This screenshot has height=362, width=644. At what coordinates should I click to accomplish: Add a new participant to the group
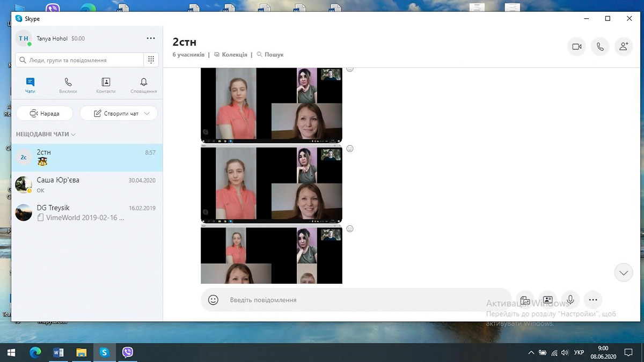click(x=623, y=47)
